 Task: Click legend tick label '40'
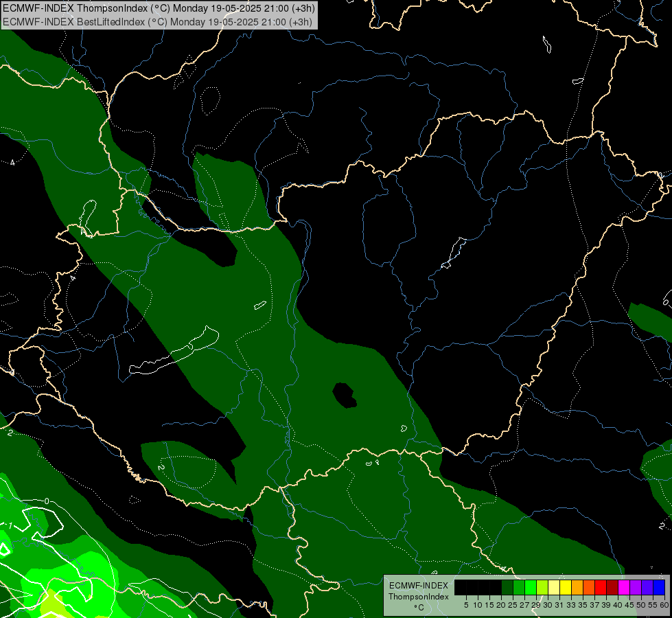click(618, 605)
